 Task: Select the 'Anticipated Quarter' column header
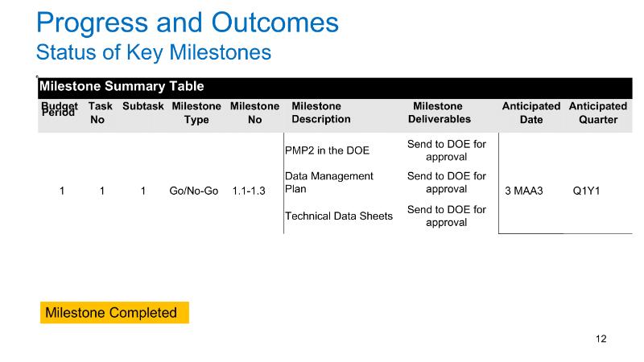[x=597, y=113]
